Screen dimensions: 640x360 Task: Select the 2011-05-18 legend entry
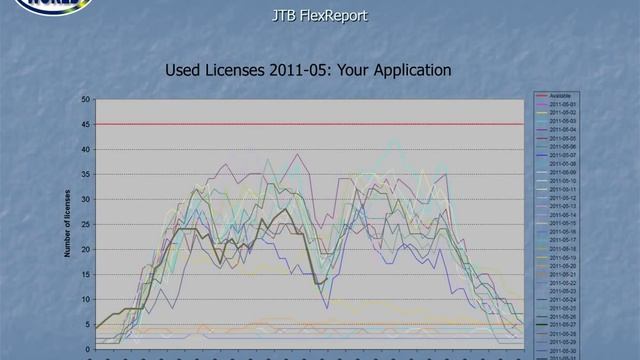click(556, 249)
